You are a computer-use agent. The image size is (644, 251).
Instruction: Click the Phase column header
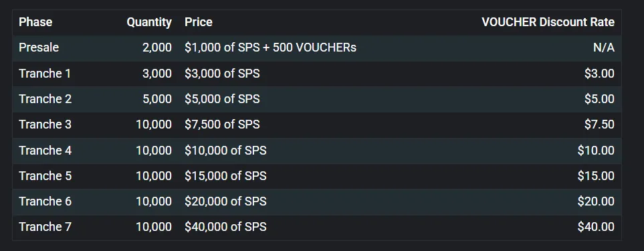click(35, 22)
